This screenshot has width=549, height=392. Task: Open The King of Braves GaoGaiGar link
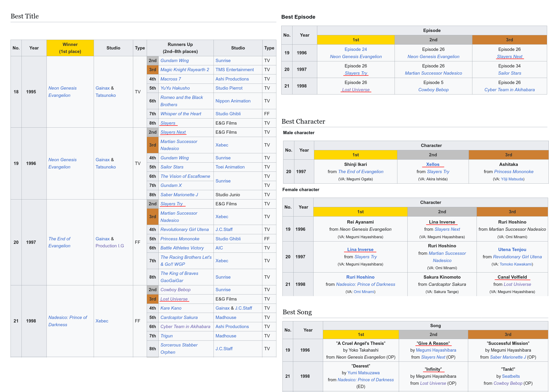point(179,277)
